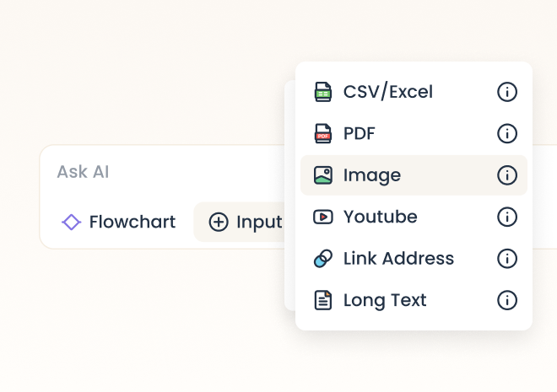
Task: Show info about PDF input
Action: pos(507,133)
